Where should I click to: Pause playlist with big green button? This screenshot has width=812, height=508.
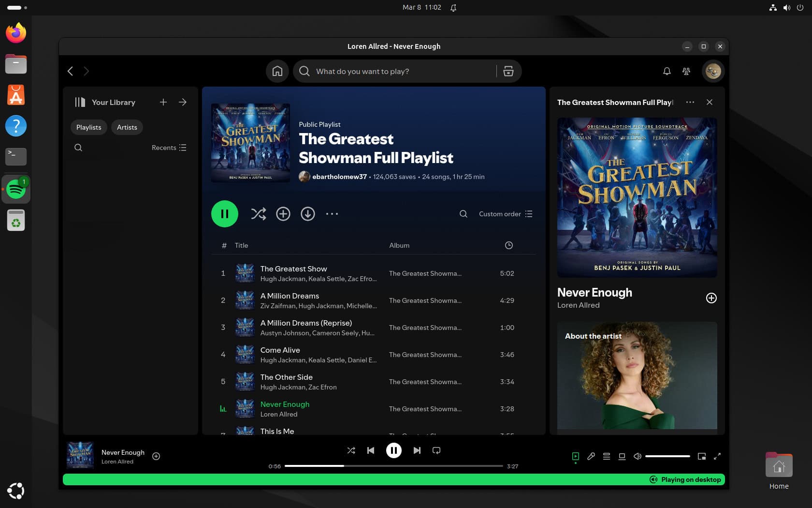tap(225, 214)
